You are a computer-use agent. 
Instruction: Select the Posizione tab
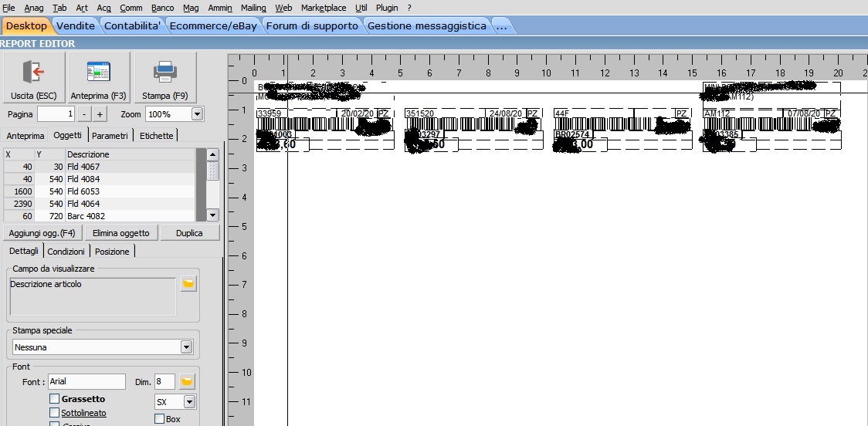[112, 251]
